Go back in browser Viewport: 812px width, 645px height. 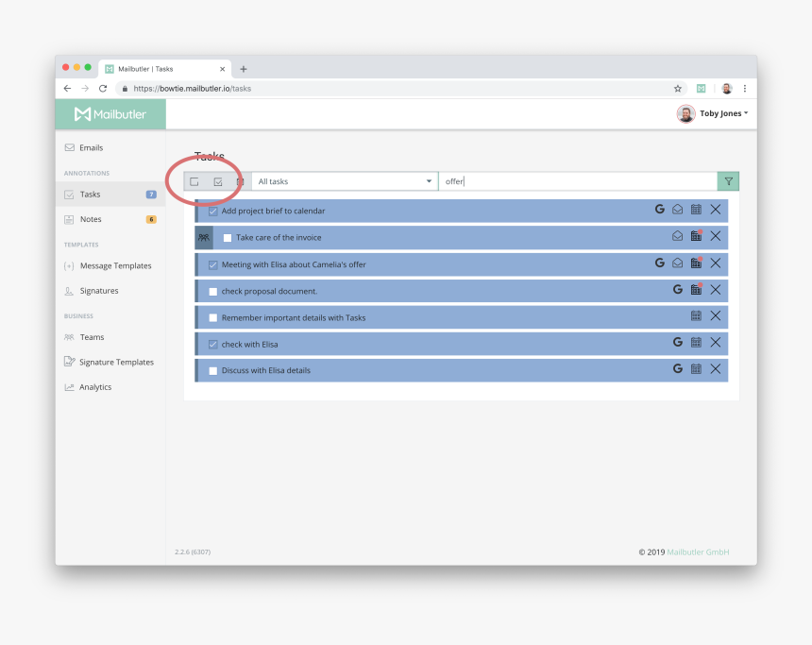pos(67,89)
